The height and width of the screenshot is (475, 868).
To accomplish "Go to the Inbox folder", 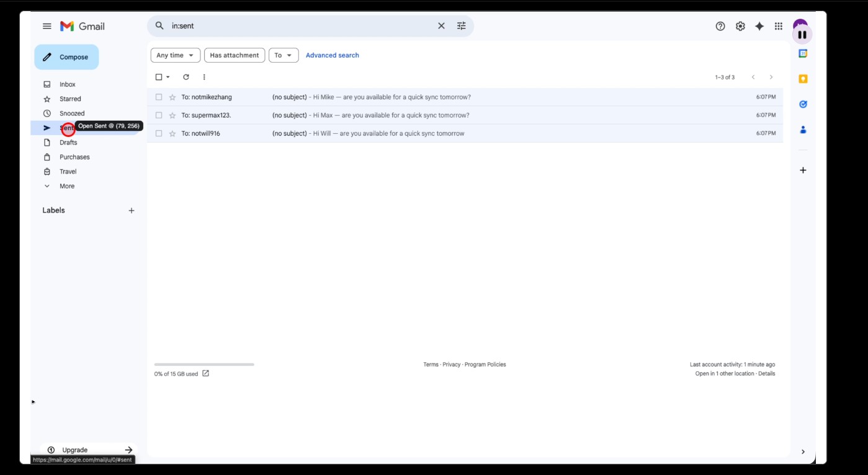I will point(67,84).
